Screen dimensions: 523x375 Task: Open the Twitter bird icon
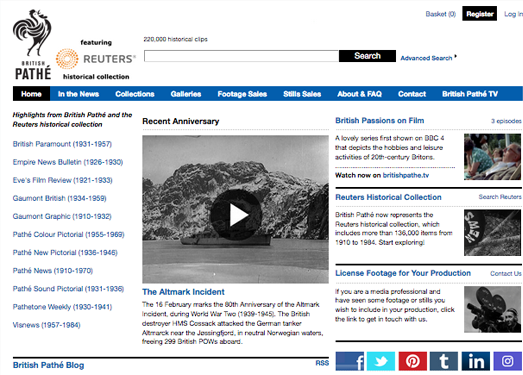point(381,361)
